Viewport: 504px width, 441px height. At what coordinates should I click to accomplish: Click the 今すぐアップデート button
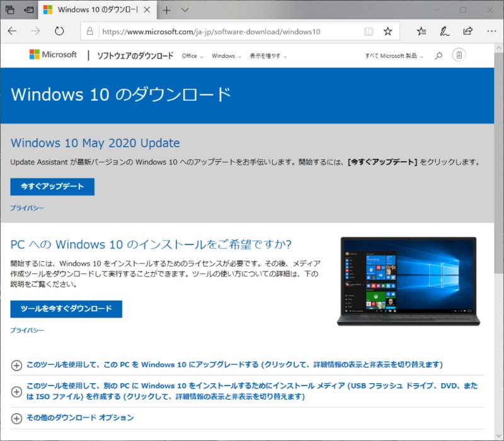52,186
